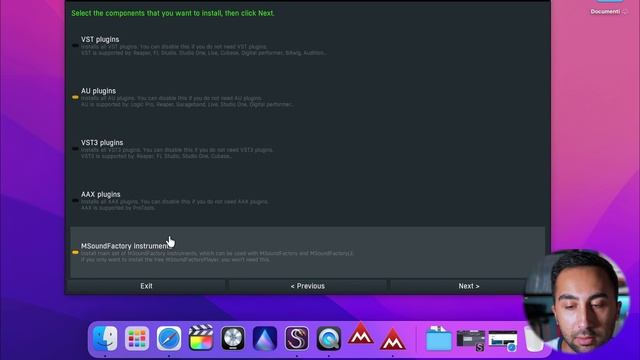Open QuickTime Player in the dock
Viewport: 640px width, 360px height.
[329, 338]
